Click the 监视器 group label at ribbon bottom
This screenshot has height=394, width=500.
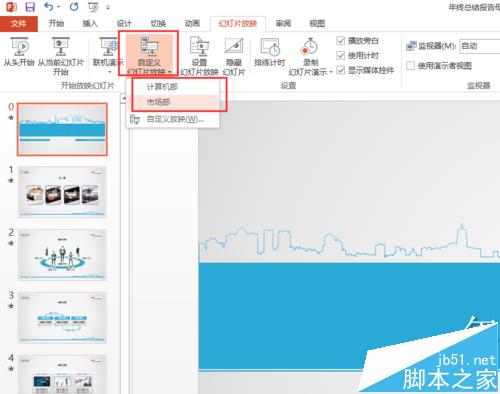(478, 86)
